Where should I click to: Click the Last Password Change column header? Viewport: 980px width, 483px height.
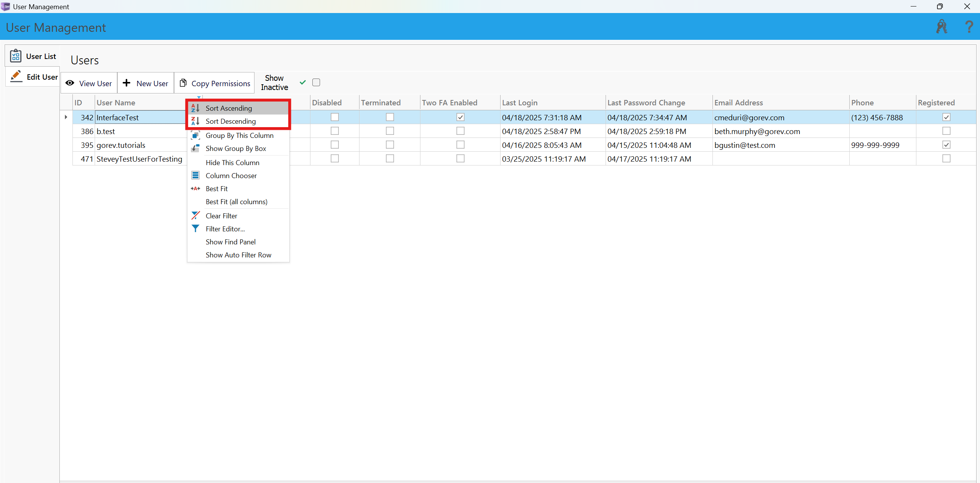point(659,103)
